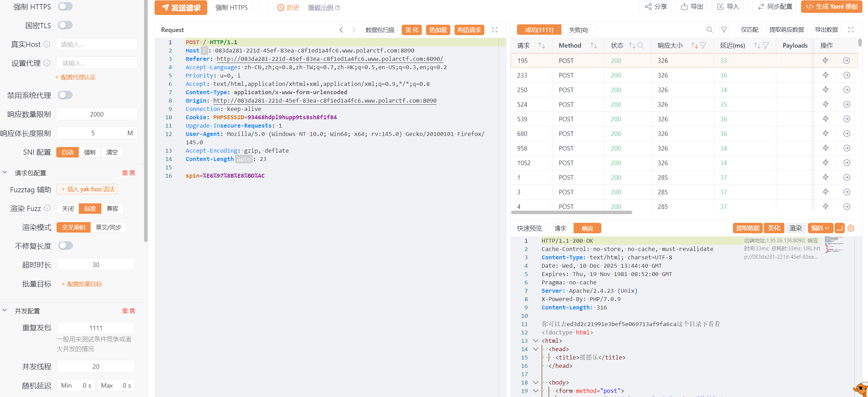The height and width of the screenshot is (397, 868).
Task: Click the 发送请求 button
Action: tap(181, 8)
